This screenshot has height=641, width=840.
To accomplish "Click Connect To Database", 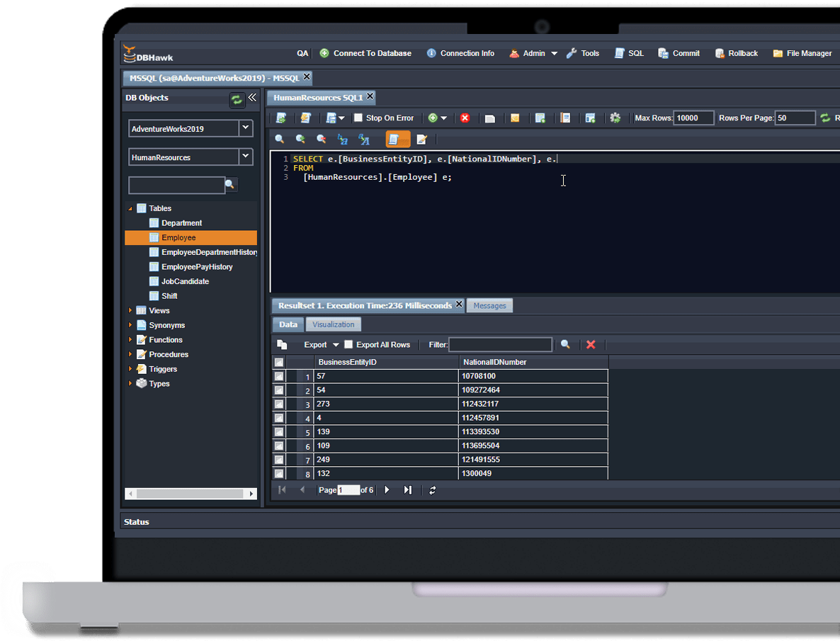I will (x=366, y=54).
